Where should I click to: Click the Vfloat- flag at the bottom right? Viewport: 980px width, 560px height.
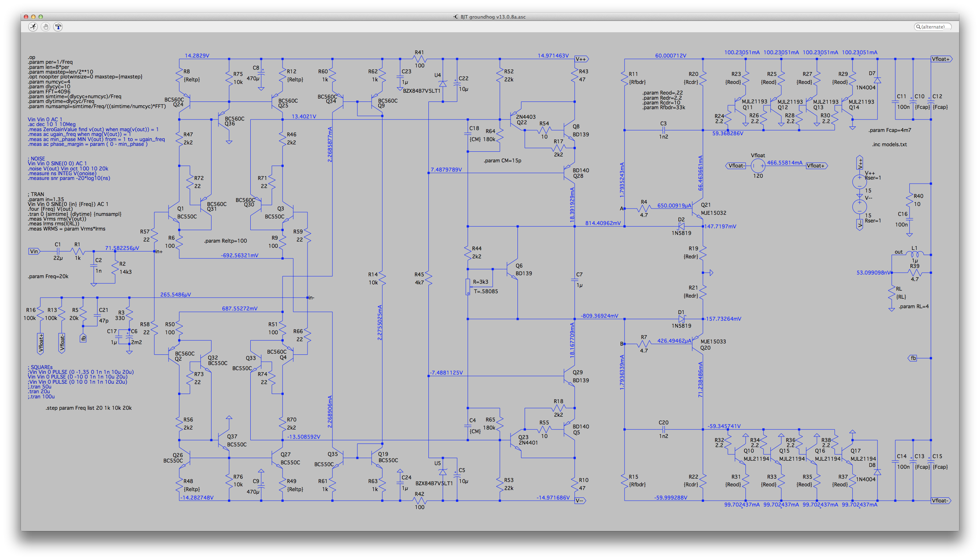click(941, 500)
